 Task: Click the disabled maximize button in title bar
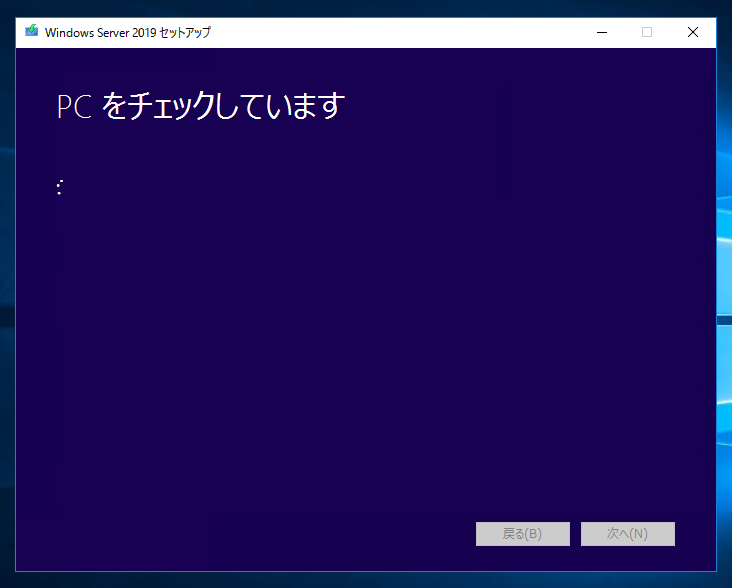[x=647, y=32]
